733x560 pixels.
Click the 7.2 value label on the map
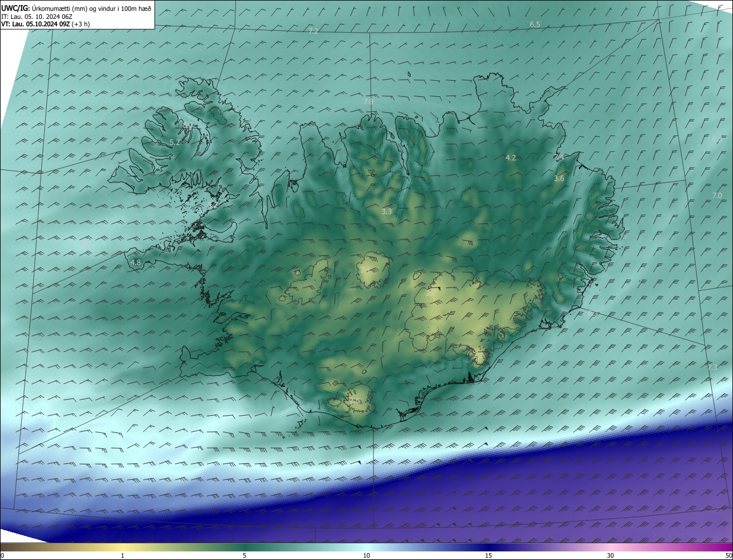pyautogui.click(x=313, y=31)
